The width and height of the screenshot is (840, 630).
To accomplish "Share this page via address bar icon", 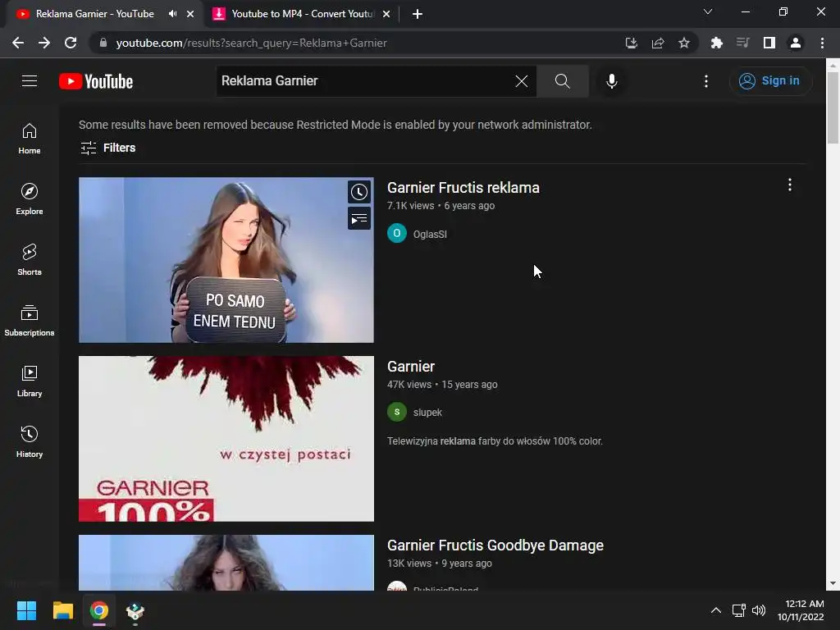I will pos(658,43).
